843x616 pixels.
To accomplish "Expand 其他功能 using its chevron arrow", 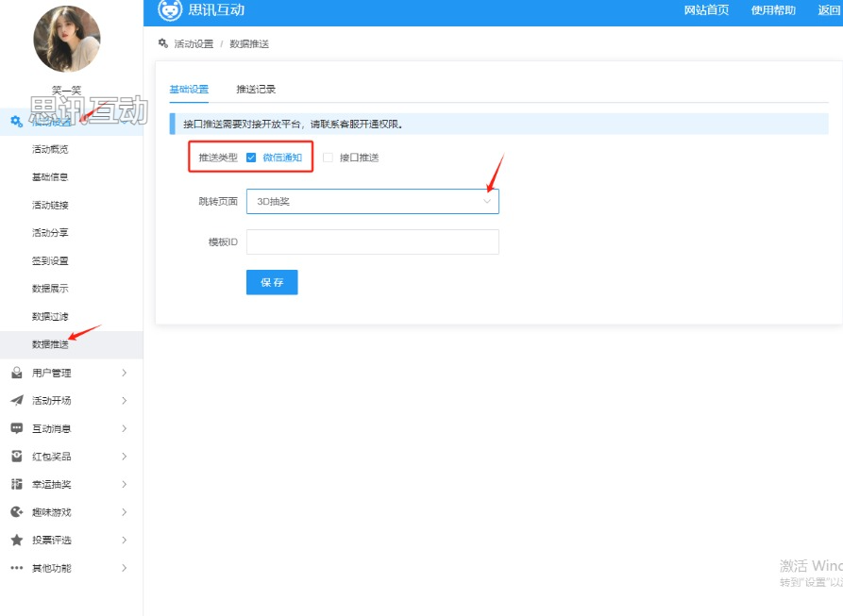I will (x=124, y=568).
